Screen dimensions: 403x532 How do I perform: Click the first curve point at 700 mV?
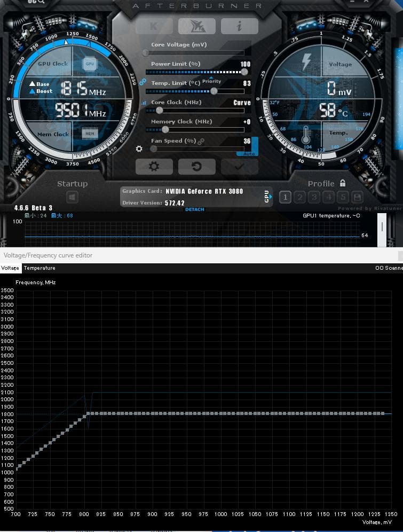[17, 469]
